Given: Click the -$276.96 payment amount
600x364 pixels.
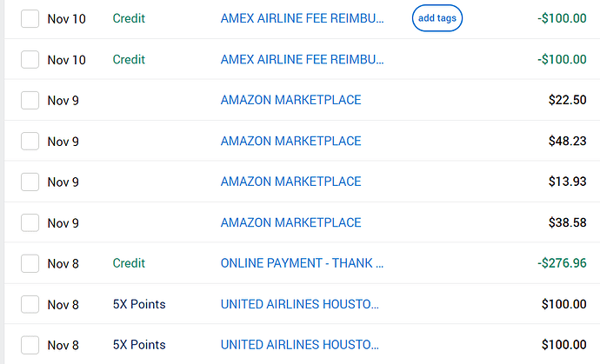Looking at the screenshot, I should [x=562, y=263].
